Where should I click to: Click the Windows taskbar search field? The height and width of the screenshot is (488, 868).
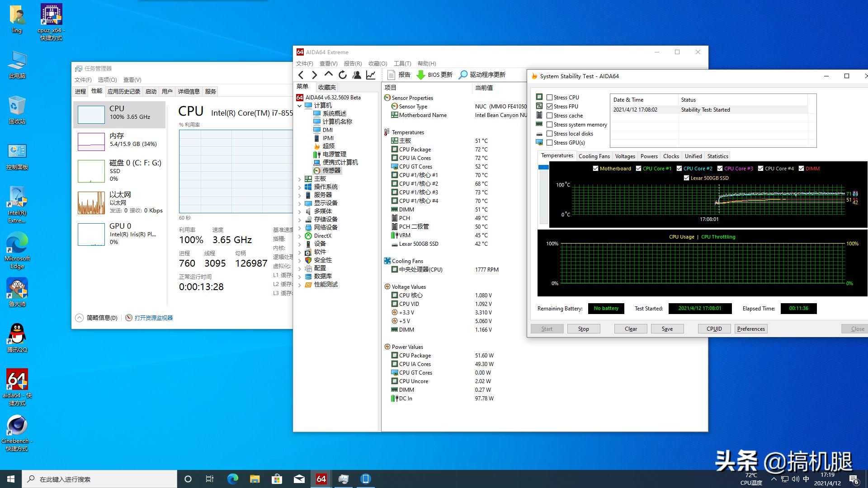point(90,479)
